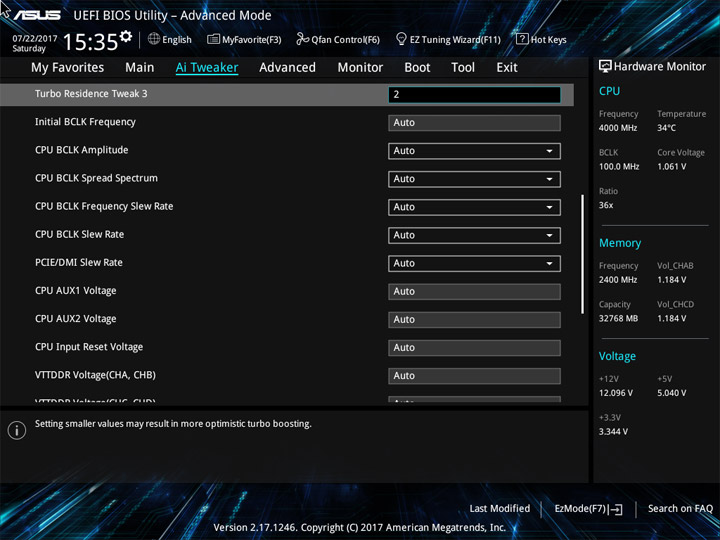Open CPU BCLK Slew Rate dropdown
This screenshot has width=720, height=540.
click(x=474, y=235)
